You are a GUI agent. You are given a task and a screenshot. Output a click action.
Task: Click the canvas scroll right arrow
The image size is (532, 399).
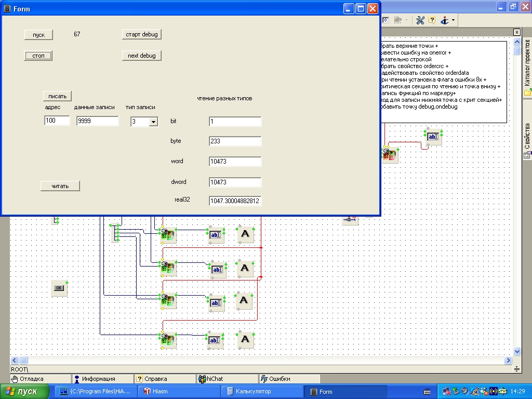[508, 360]
